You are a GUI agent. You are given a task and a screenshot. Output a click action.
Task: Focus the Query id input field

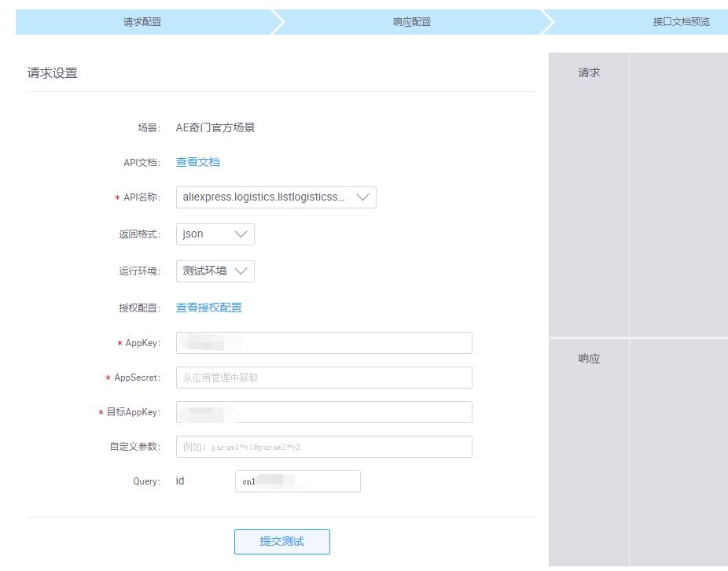[298, 481]
